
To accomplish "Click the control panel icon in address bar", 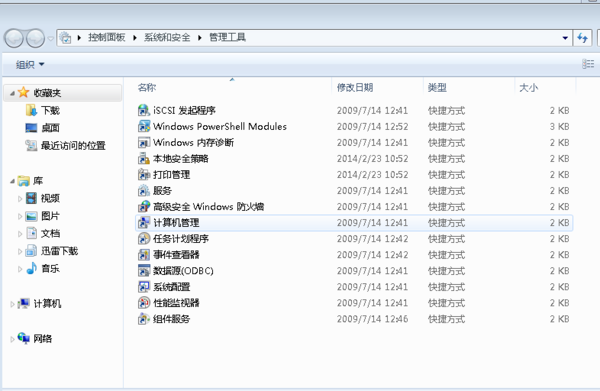I will [x=66, y=37].
